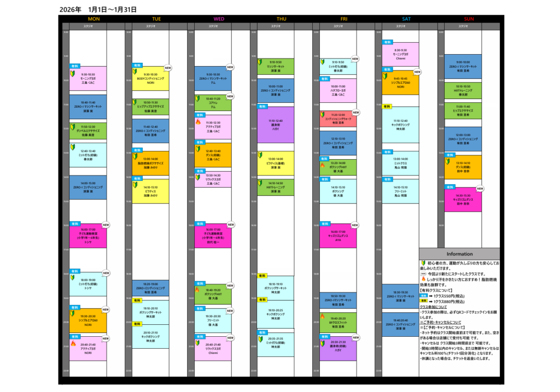Click the gray Information panel header
This screenshot has width=560, height=392.
(459, 254)
